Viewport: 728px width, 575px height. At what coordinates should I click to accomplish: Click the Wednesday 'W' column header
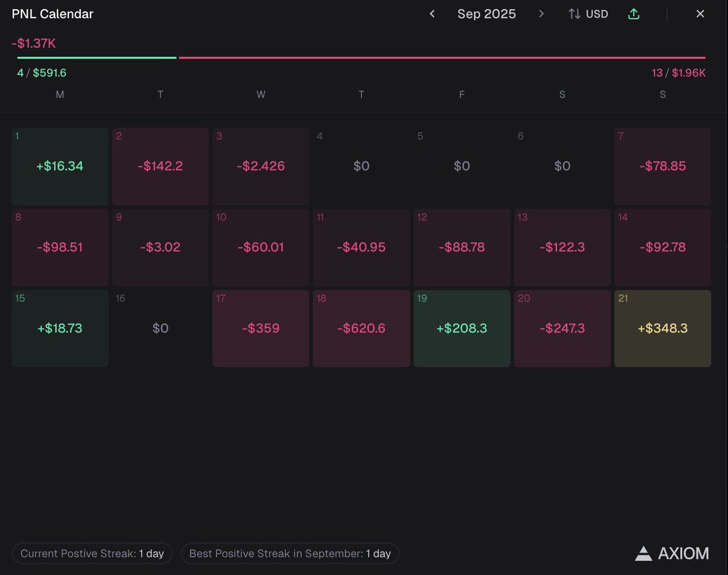tap(261, 95)
